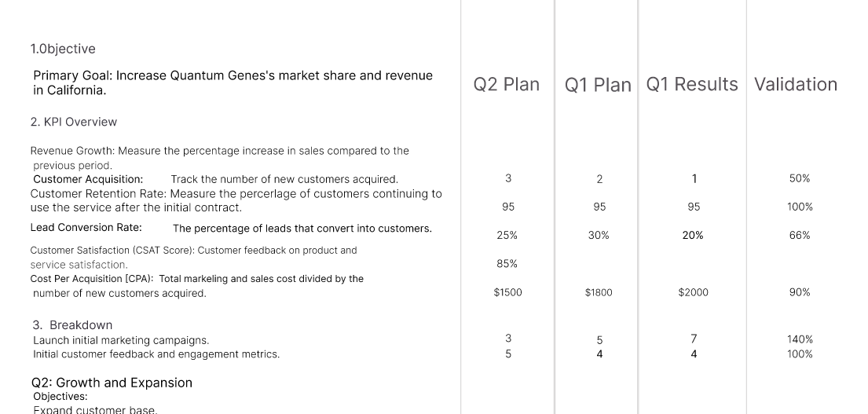The width and height of the screenshot is (868, 414).
Task: Click the Primary Goal text block
Action: (233, 82)
